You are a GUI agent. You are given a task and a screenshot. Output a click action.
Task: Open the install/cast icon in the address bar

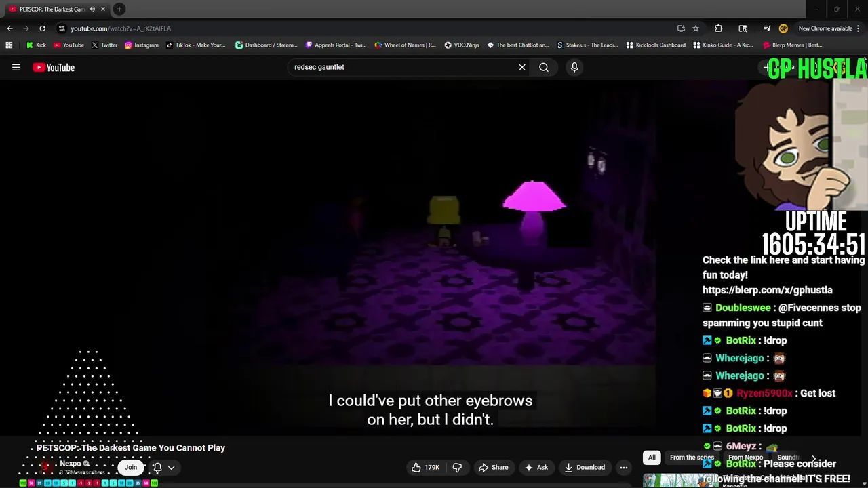point(681,28)
